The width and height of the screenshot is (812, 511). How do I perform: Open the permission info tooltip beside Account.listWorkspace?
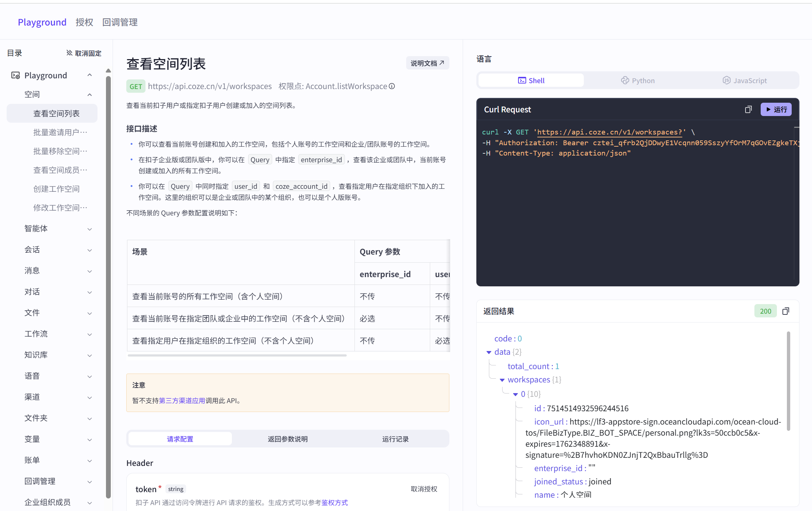pos(392,86)
